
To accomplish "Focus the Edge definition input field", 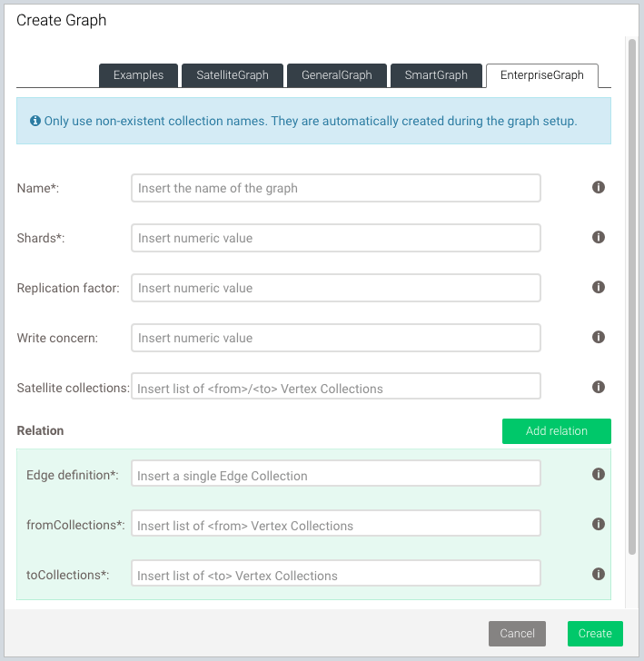I will pos(336,475).
